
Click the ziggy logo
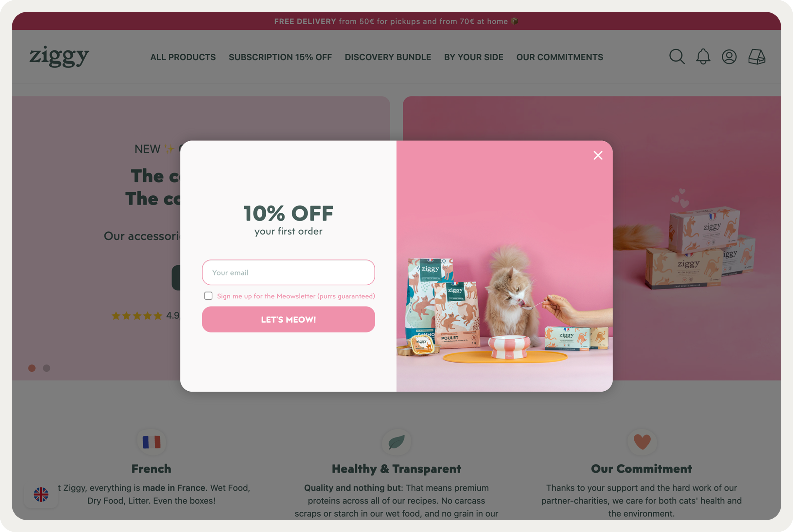59,57
